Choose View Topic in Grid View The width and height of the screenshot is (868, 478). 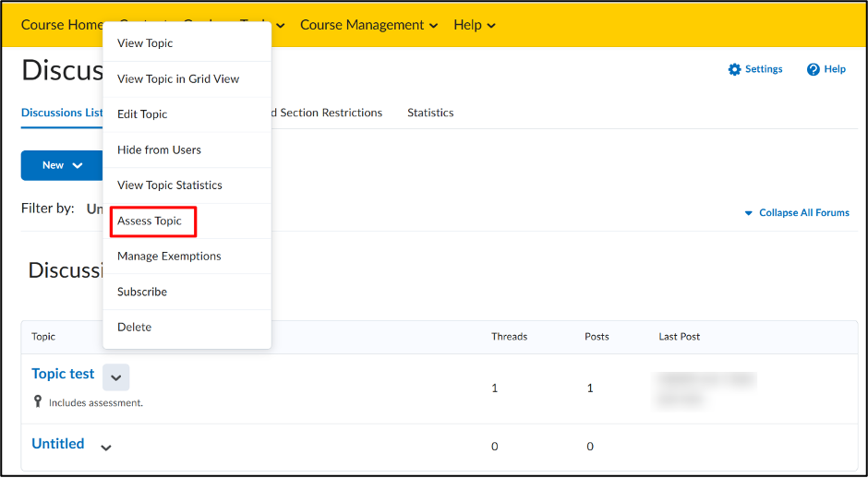click(178, 79)
